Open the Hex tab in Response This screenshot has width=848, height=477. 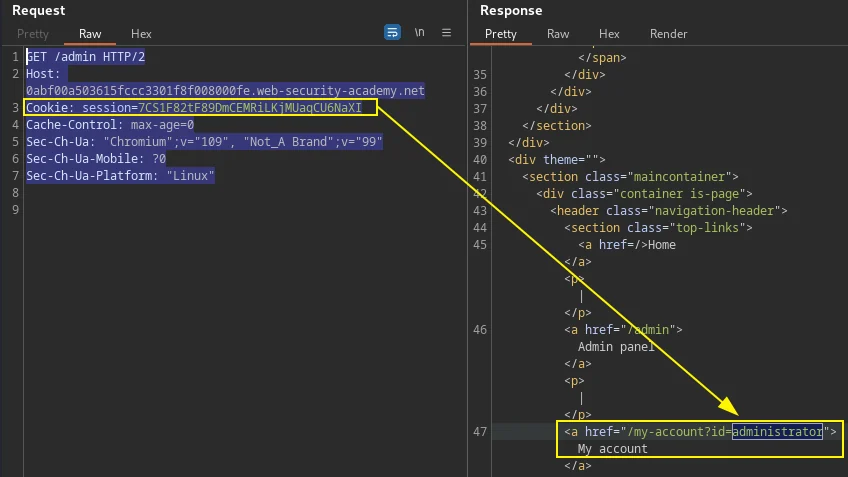coord(609,34)
